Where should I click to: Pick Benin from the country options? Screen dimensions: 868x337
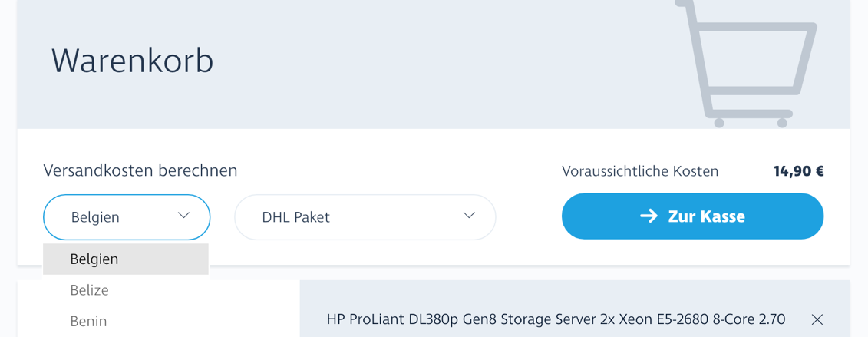tap(88, 321)
